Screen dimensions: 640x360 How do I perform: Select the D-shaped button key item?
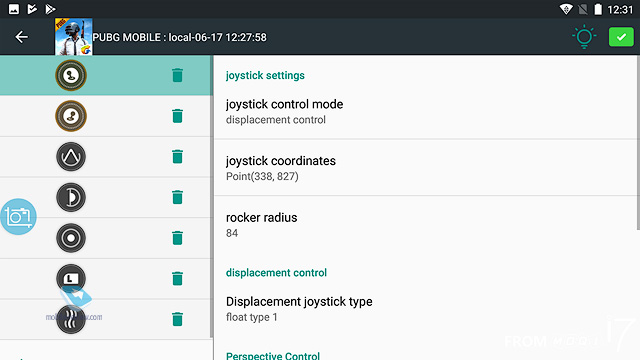[71, 198]
